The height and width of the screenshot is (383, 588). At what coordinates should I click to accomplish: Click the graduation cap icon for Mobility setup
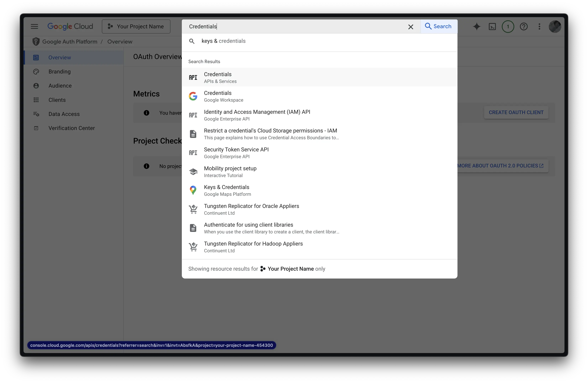[x=193, y=172]
